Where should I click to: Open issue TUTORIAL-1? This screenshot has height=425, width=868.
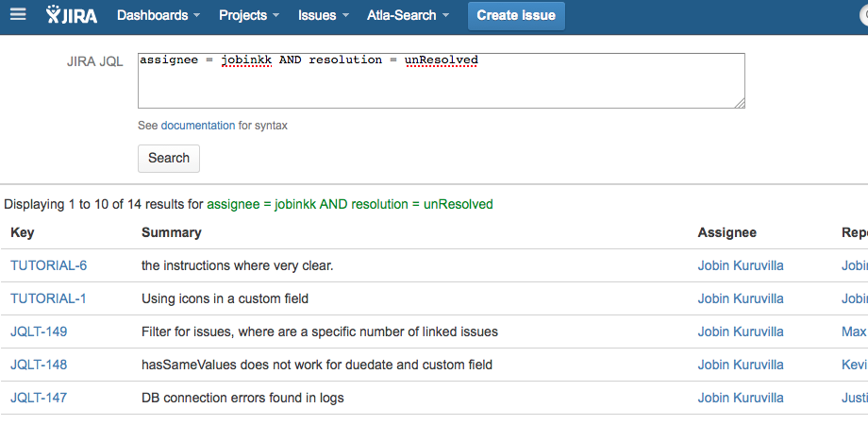(x=48, y=298)
